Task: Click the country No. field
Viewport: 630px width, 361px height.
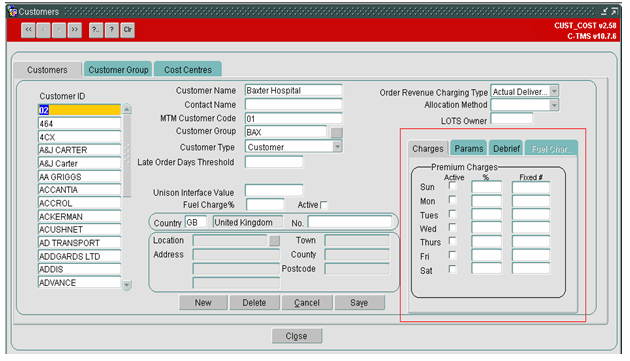Action: point(350,222)
